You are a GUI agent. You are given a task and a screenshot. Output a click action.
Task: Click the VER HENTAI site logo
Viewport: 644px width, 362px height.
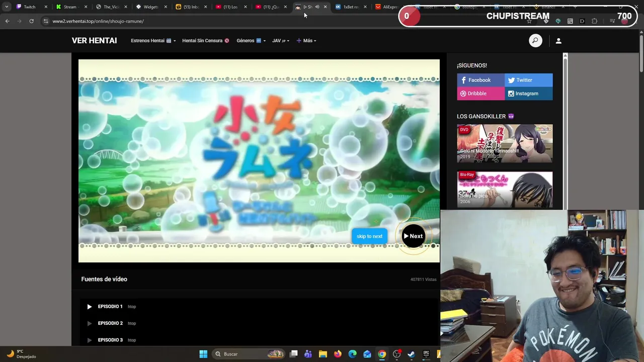[x=94, y=41]
